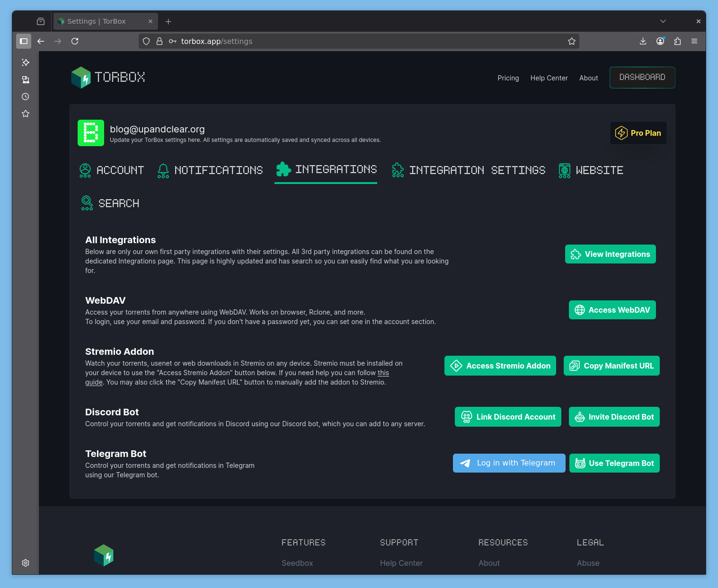Viewport: 718px width, 588px height.
Task: Open the footer Help Center link
Action: coord(401,563)
